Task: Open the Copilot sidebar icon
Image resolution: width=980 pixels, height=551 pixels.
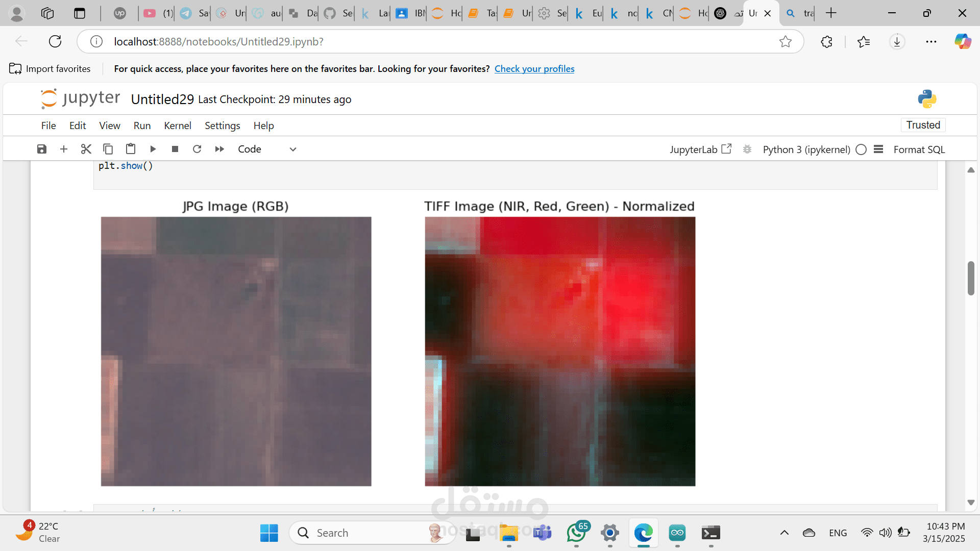Action: 963,41
